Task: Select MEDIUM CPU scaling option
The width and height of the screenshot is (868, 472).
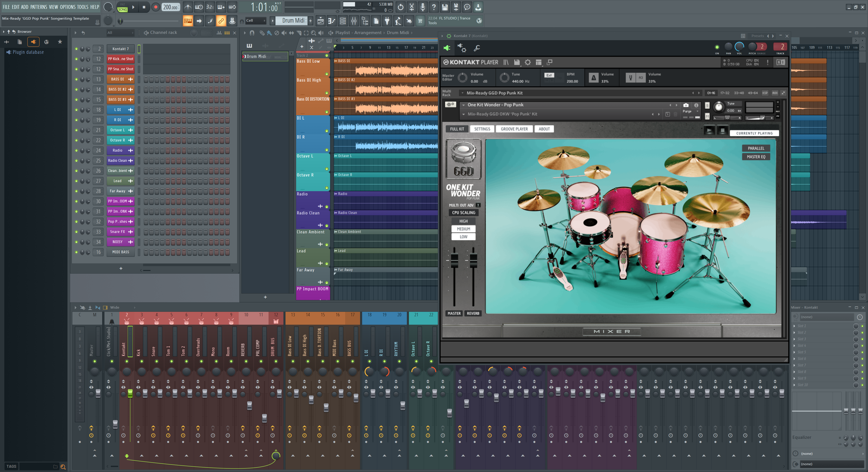Action: pyautogui.click(x=463, y=229)
